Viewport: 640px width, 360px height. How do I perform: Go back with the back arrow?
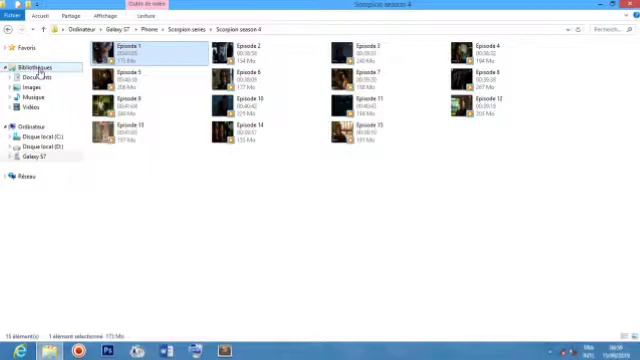pos(8,29)
